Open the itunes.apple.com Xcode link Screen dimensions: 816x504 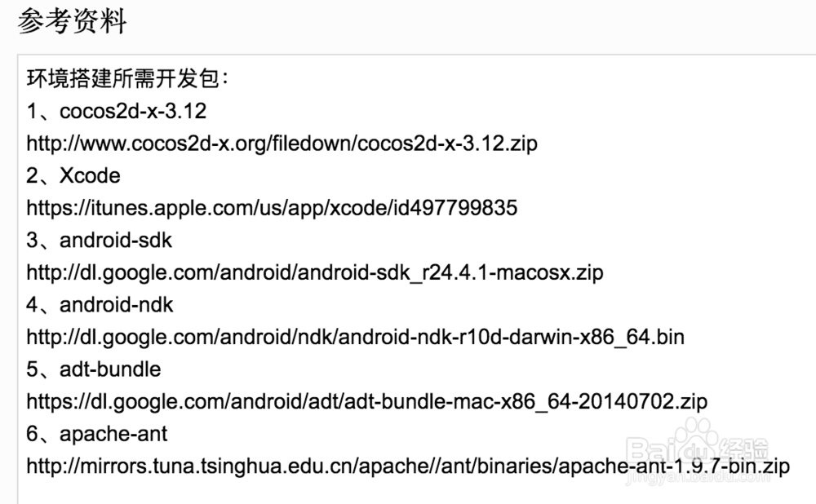272,208
